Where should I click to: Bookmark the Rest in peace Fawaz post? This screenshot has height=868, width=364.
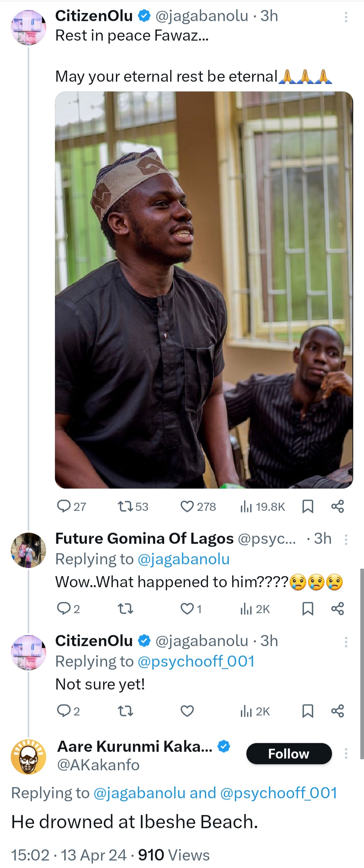(308, 506)
